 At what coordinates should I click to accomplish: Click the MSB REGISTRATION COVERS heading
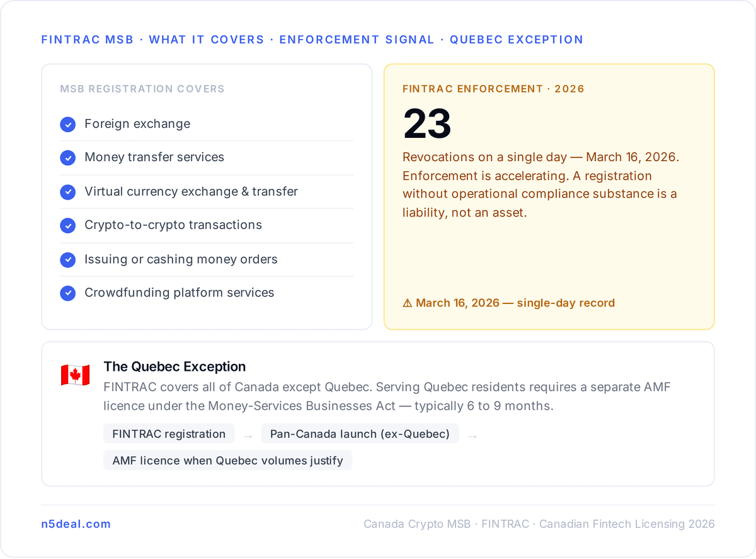[x=142, y=89]
